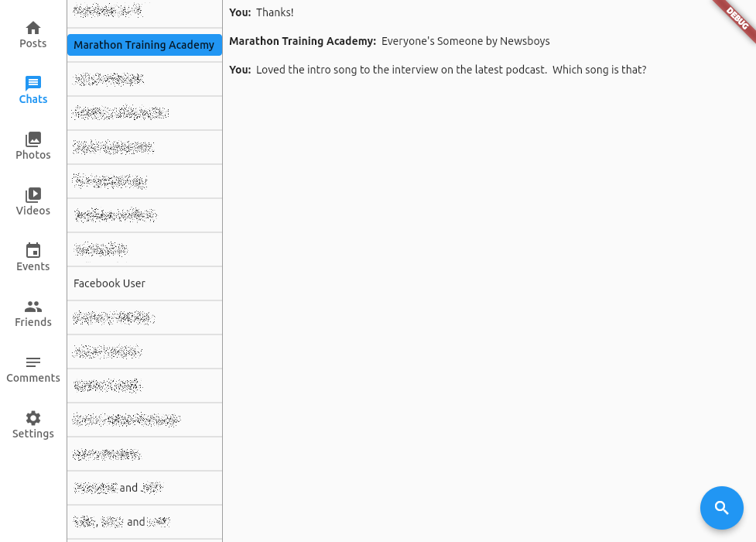Open the Comments lines icon

(x=33, y=362)
